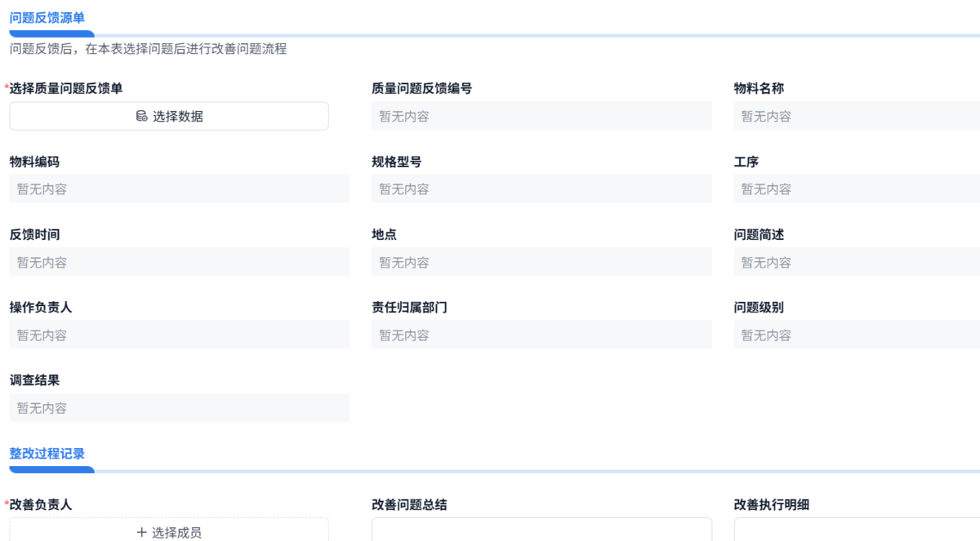Viewport: 980px width, 541px height.
Task: Click the 改善执行明细 text box
Action: tap(856, 532)
